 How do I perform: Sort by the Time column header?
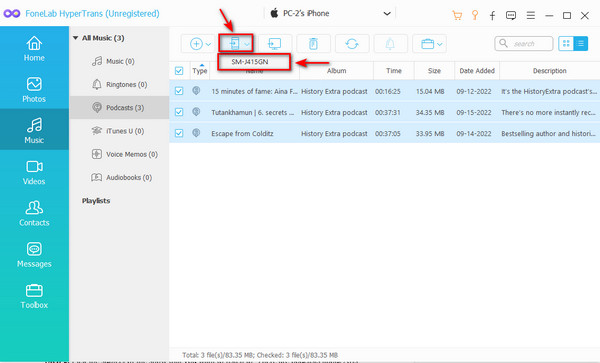pyautogui.click(x=394, y=71)
